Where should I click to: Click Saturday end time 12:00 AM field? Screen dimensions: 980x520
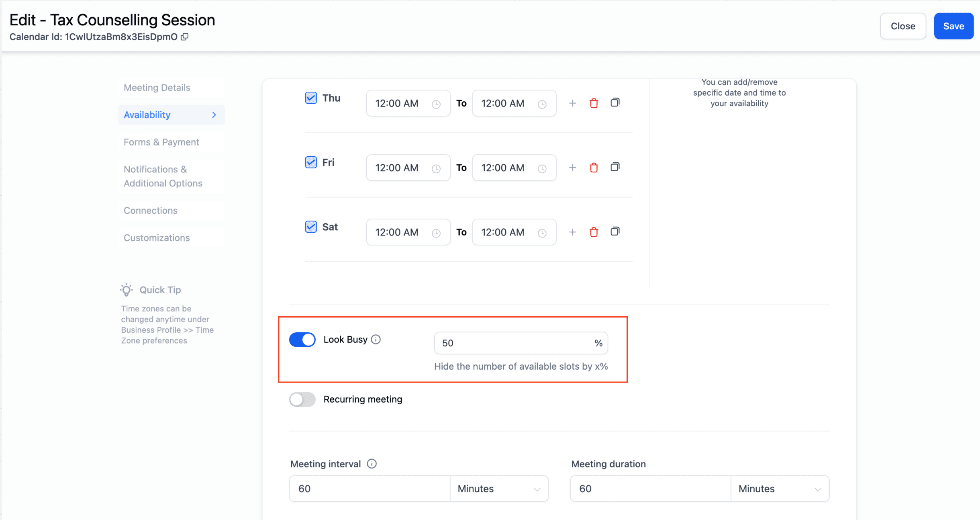click(x=514, y=232)
